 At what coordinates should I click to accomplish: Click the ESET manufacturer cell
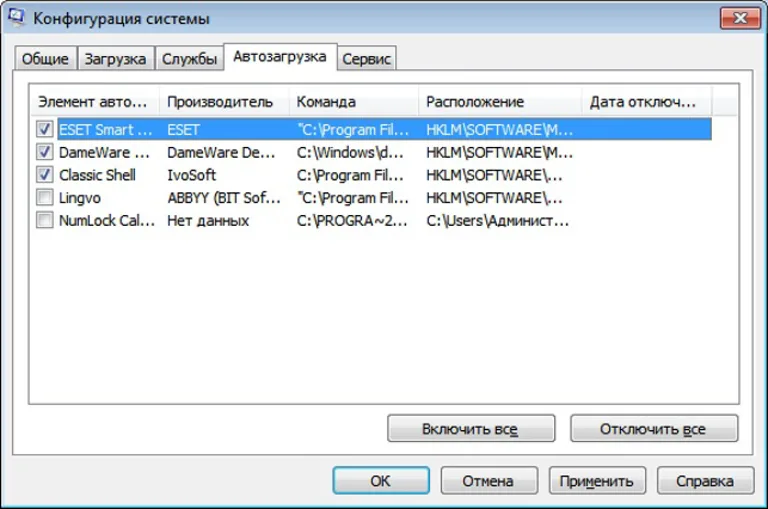tap(183, 129)
